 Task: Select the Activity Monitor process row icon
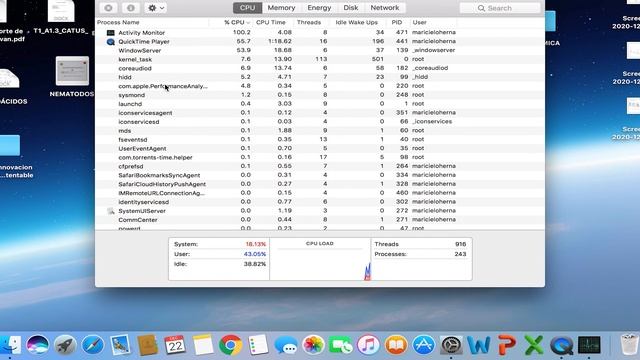[x=111, y=32]
